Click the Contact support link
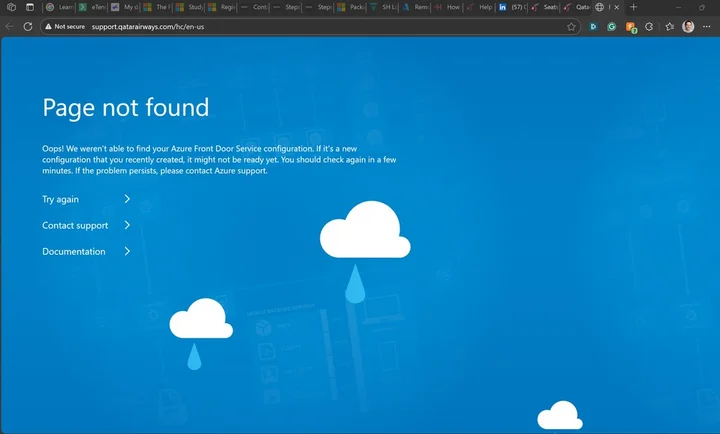This screenshot has height=434, width=720. (75, 225)
